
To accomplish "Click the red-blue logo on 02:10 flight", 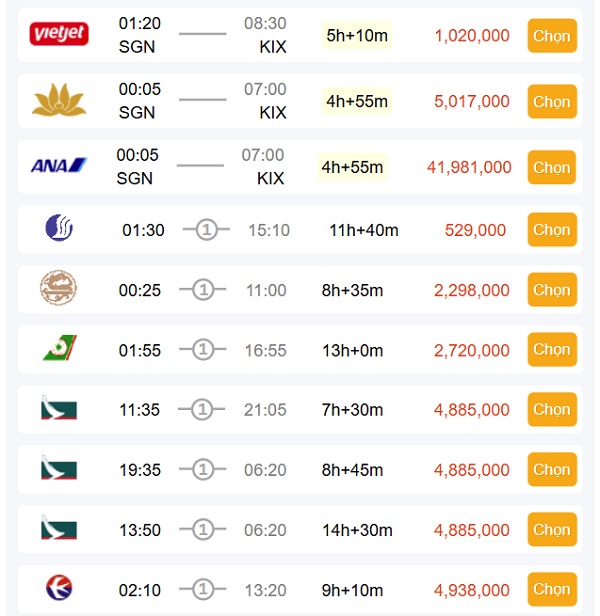I will click(x=59, y=589).
